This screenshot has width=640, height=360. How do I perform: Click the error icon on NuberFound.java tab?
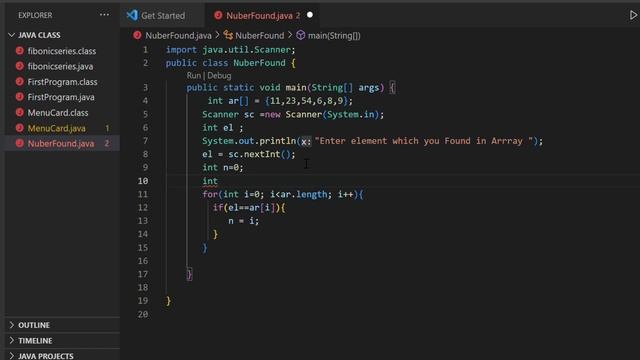[x=218, y=15]
